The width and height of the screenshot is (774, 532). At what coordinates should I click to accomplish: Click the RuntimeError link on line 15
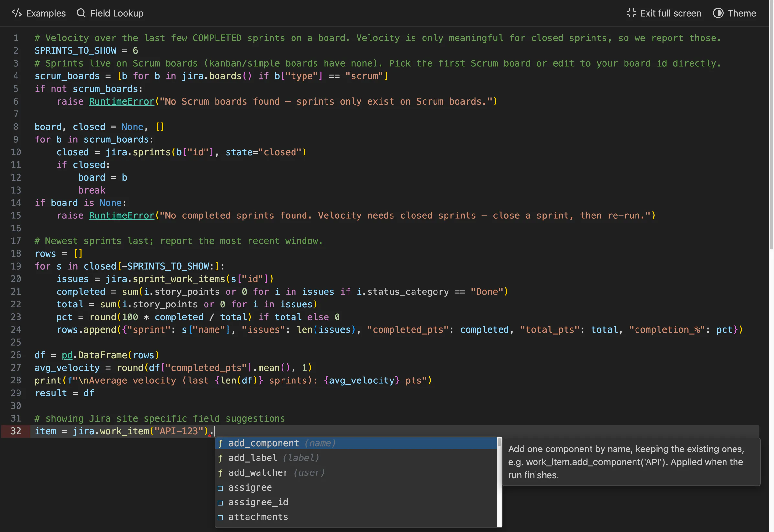tap(122, 216)
